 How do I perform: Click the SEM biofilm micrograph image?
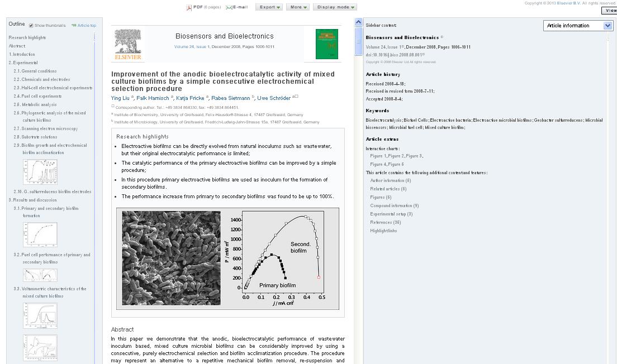click(171, 258)
